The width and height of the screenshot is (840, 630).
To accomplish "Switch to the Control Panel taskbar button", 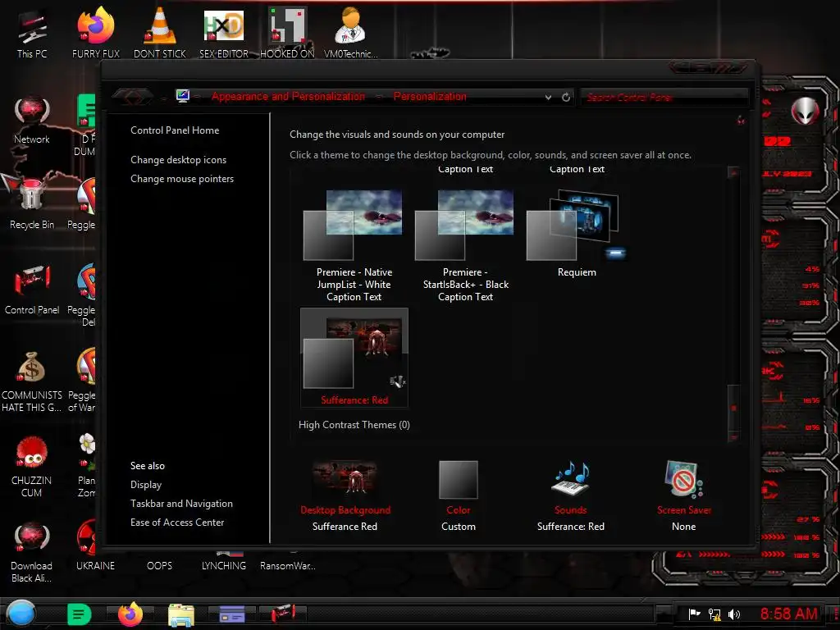I will coord(283,614).
